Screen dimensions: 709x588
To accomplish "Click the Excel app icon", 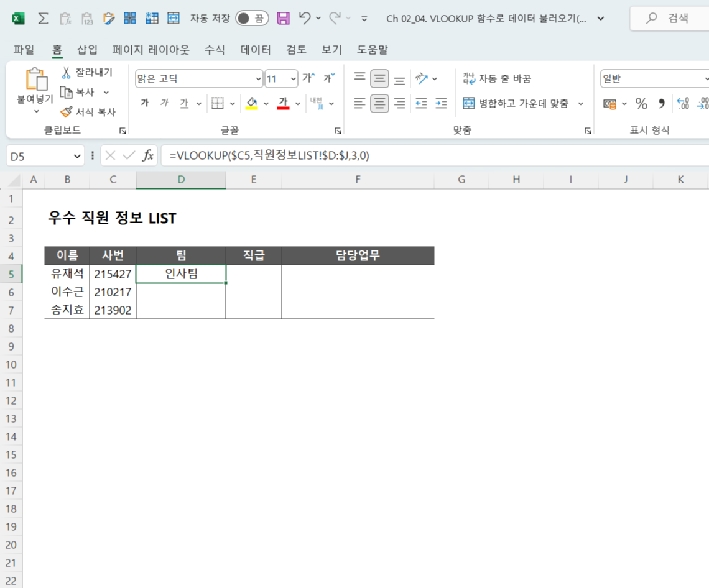I will [x=18, y=19].
